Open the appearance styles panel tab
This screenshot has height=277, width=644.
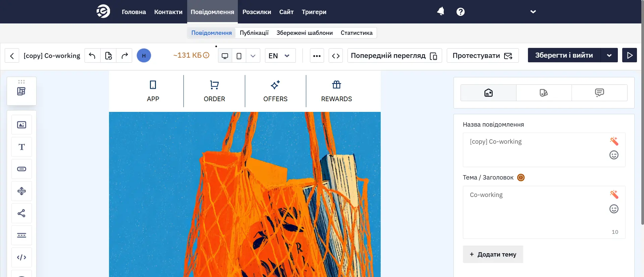(544, 93)
